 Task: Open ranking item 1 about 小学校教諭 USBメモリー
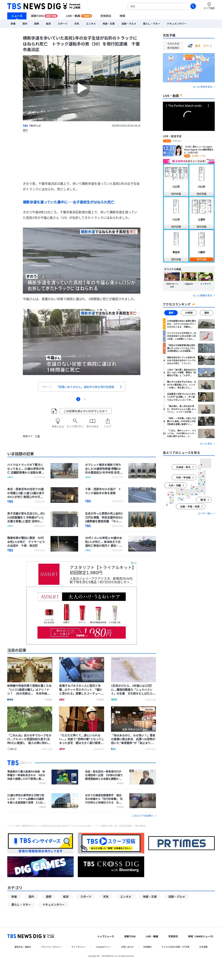pos(189,324)
